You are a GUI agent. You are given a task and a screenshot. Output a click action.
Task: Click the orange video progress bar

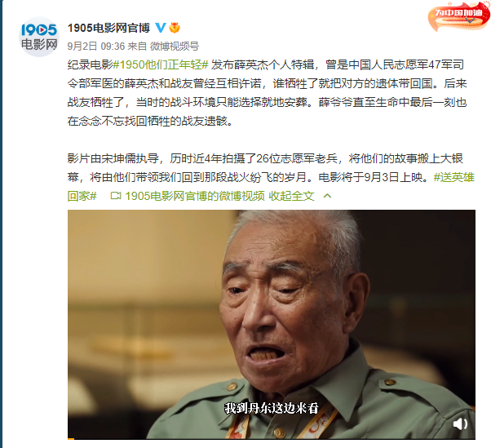click(x=71, y=438)
